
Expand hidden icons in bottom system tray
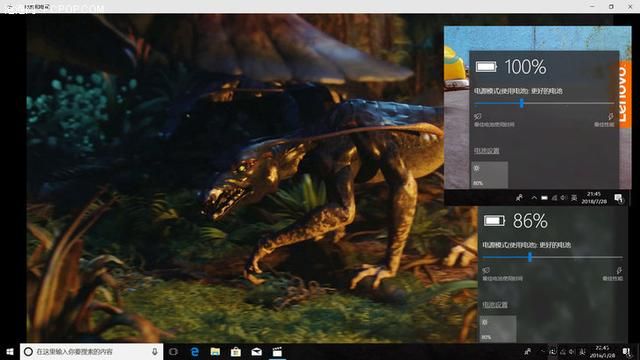(x=542, y=351)
